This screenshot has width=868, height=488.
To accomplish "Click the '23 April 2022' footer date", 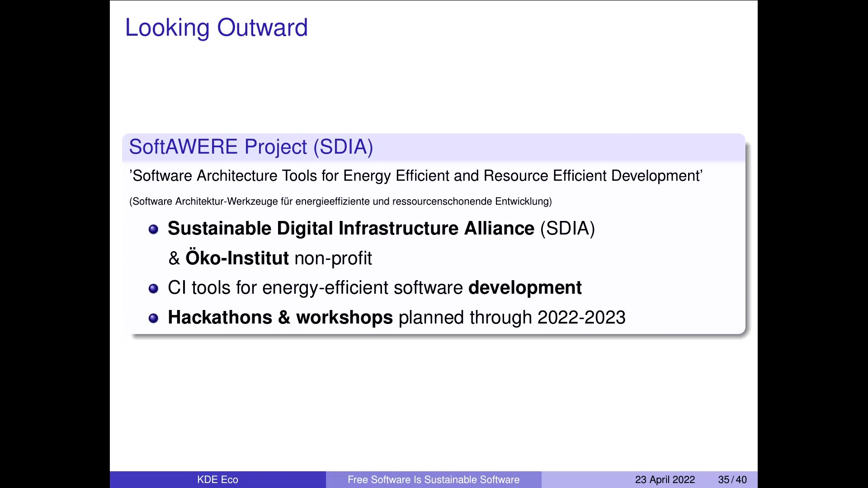I will click(x=665, y=480).
